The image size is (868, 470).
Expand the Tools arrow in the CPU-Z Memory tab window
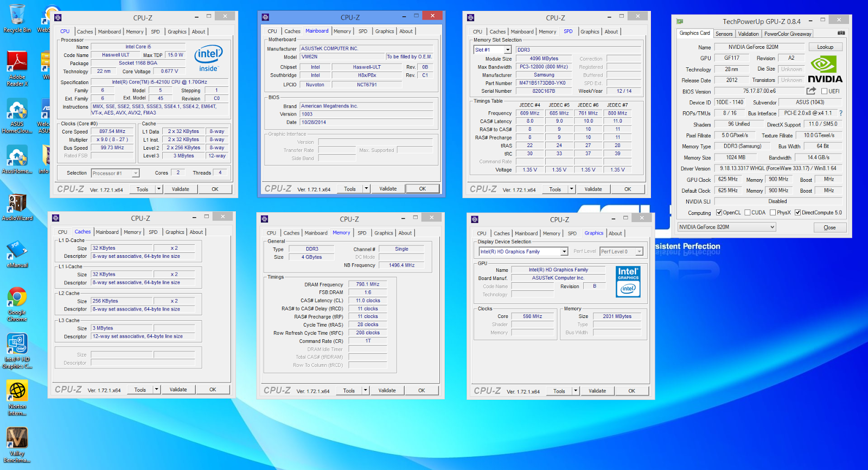click(366, 391)
